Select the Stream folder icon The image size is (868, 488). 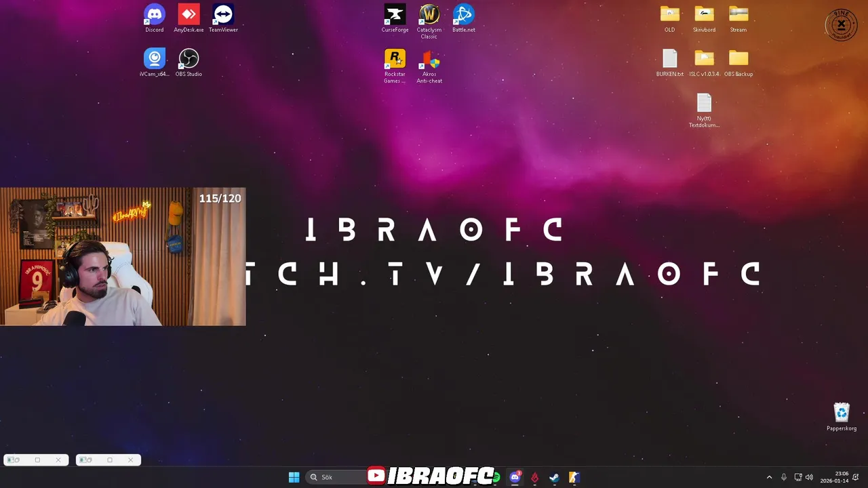[738, 18]
